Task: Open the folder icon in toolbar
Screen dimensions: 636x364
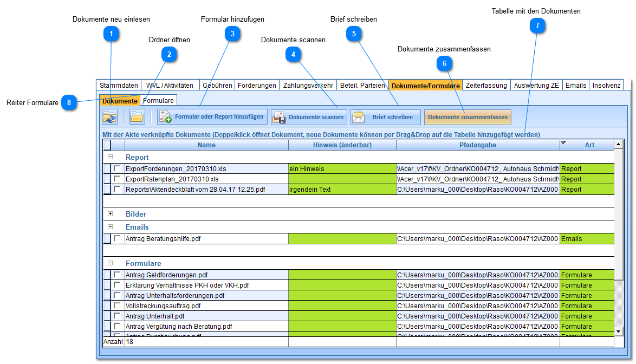Action: point(137,117)
